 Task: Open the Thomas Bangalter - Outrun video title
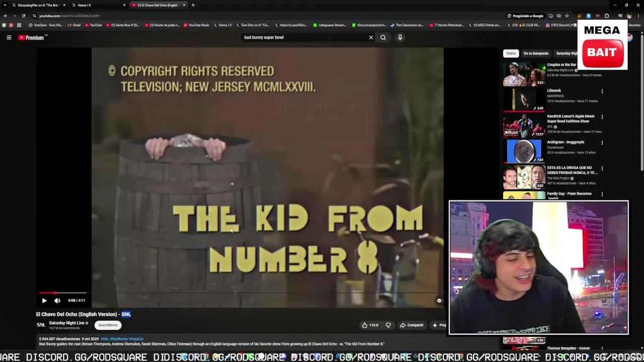(569, 348)
